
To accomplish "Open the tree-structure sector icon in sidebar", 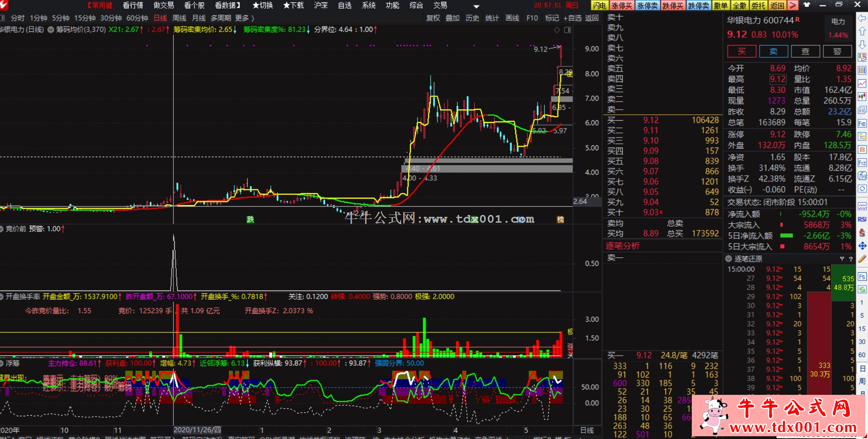I will coord(862,136).
